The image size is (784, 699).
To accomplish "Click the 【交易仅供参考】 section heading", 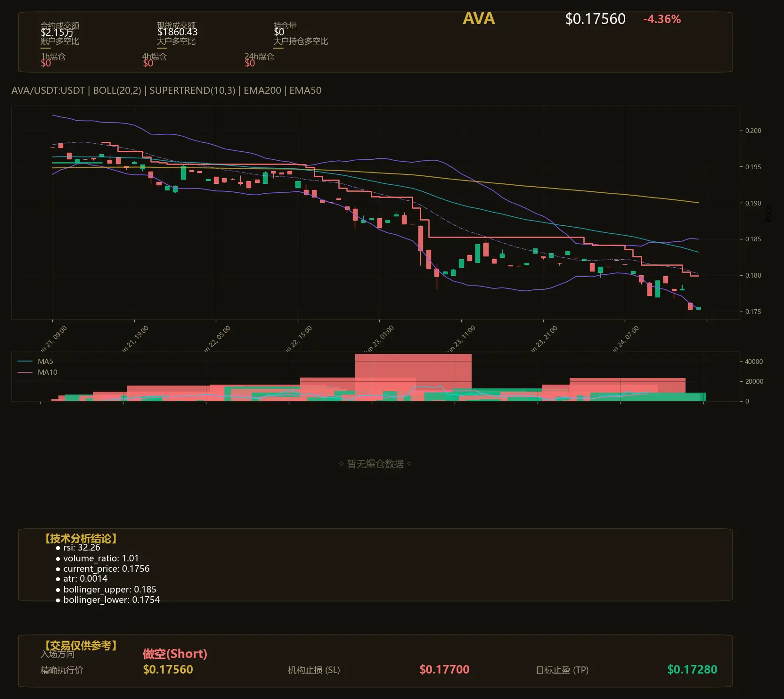I will (81, 645).
